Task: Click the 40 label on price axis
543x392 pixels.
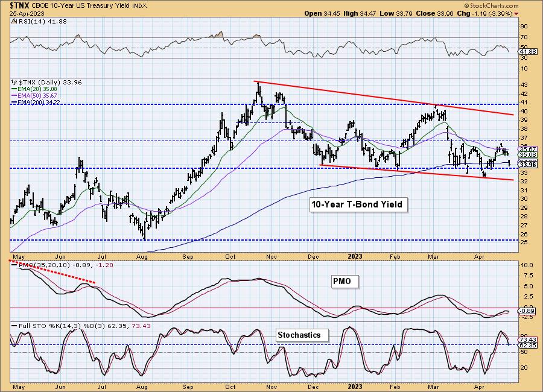Action: click(x=524, y=111)
